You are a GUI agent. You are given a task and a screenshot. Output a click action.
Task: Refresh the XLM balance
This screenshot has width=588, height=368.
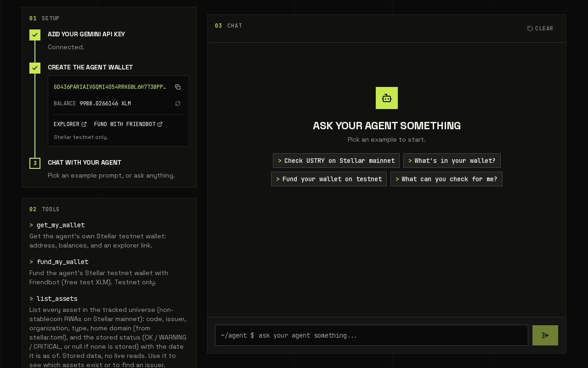click(x=178, y=103)
